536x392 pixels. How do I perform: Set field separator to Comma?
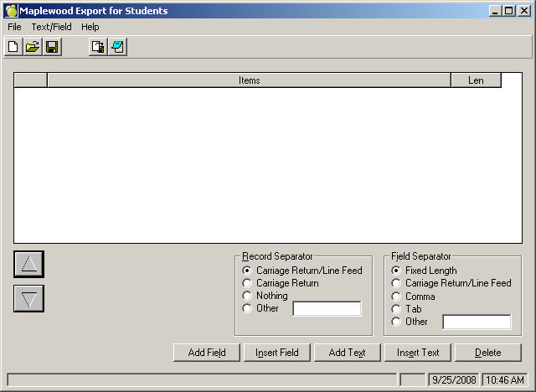[396, 297]
